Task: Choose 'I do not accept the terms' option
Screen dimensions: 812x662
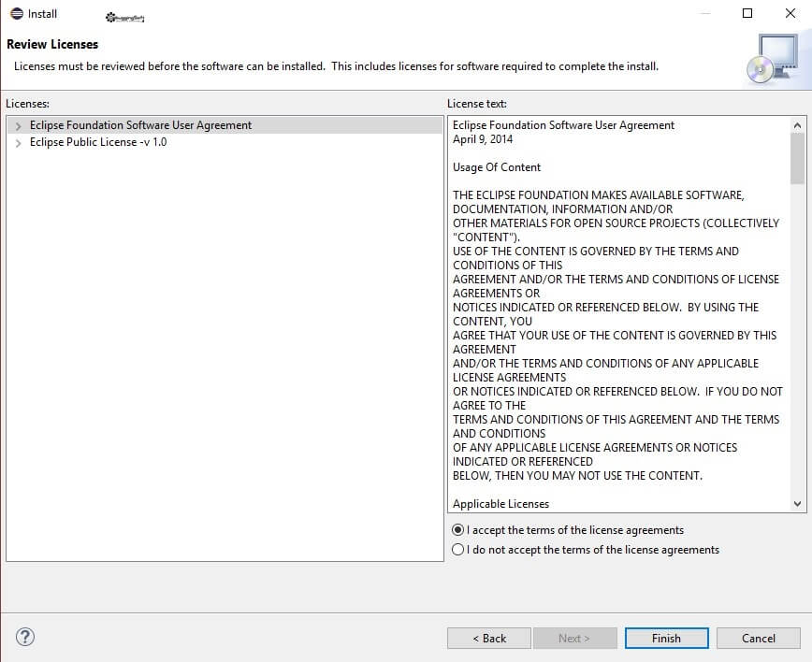Action: point(458,550)
